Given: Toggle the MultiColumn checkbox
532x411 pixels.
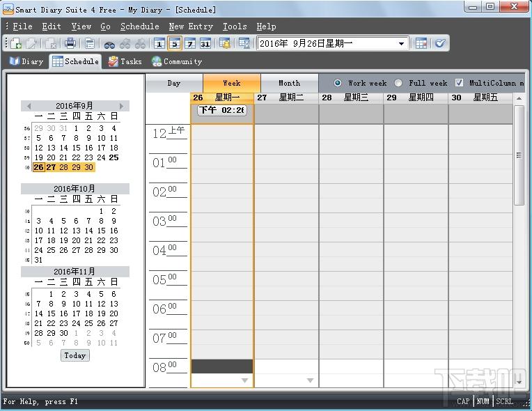Looking at the screenshot, I should coord(459,83).
